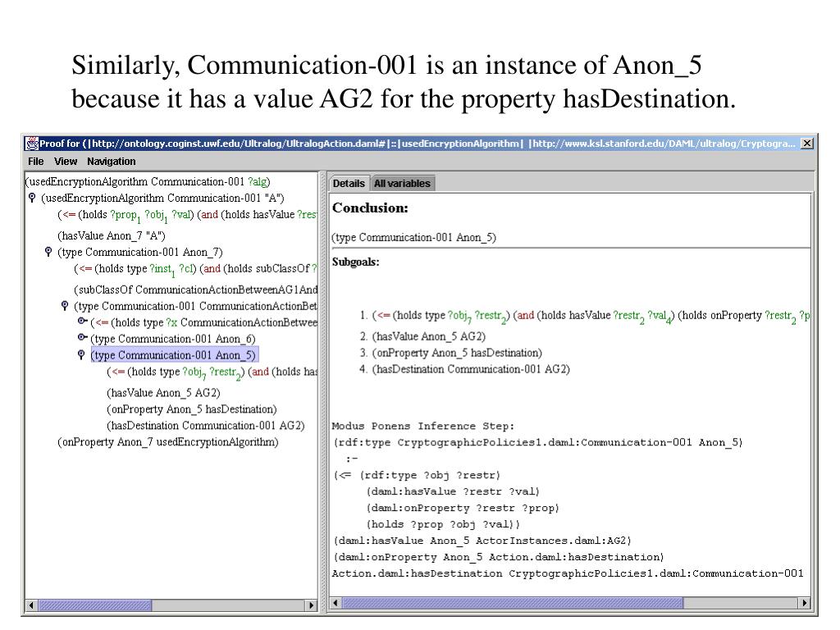Select row (onProperty Anon_7 usedEncryptionAlgorithm)
840x630 pixels.
pos(168,442)
